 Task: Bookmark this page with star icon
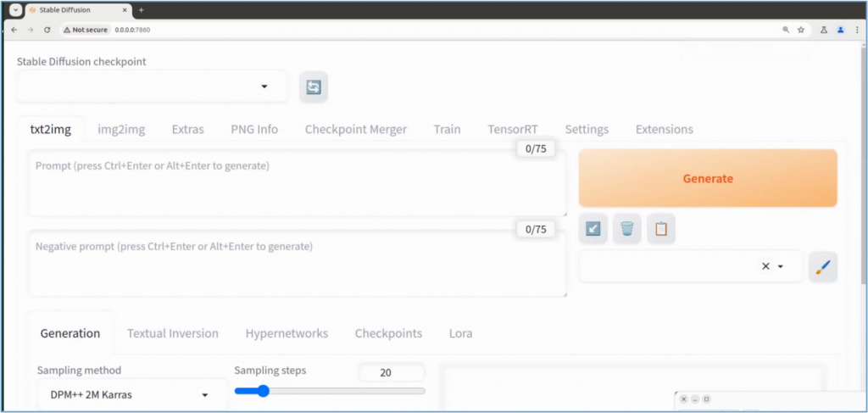[800, 30]
